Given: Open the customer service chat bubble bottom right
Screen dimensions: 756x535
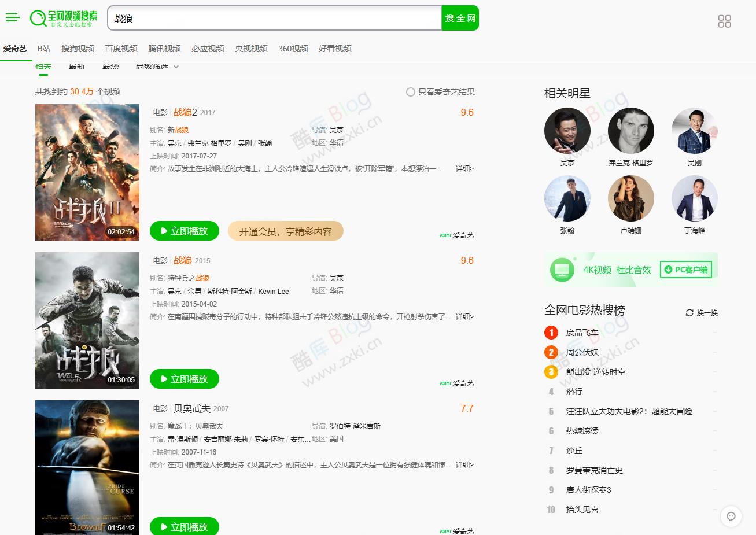Looking at the screenshot, I should pyautogui.click(x=731, y=516).
